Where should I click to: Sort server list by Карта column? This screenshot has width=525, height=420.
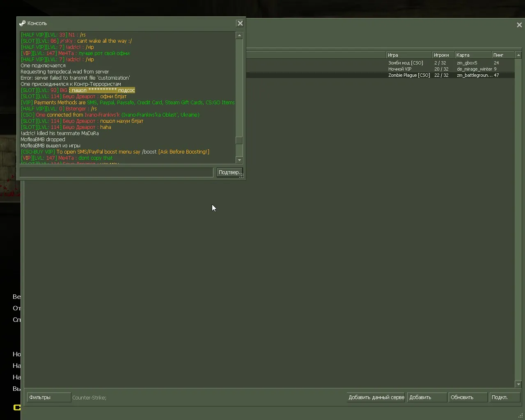tap(473, 55)
